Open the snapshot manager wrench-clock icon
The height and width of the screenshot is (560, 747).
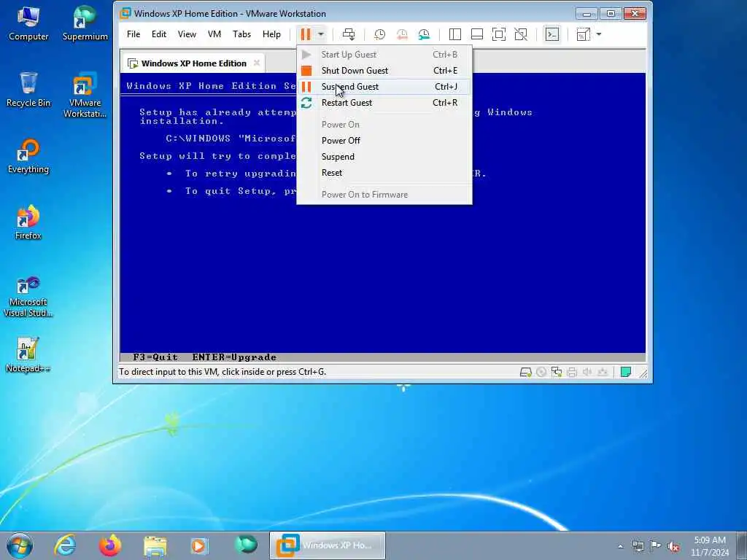click(x=424, y=34)
